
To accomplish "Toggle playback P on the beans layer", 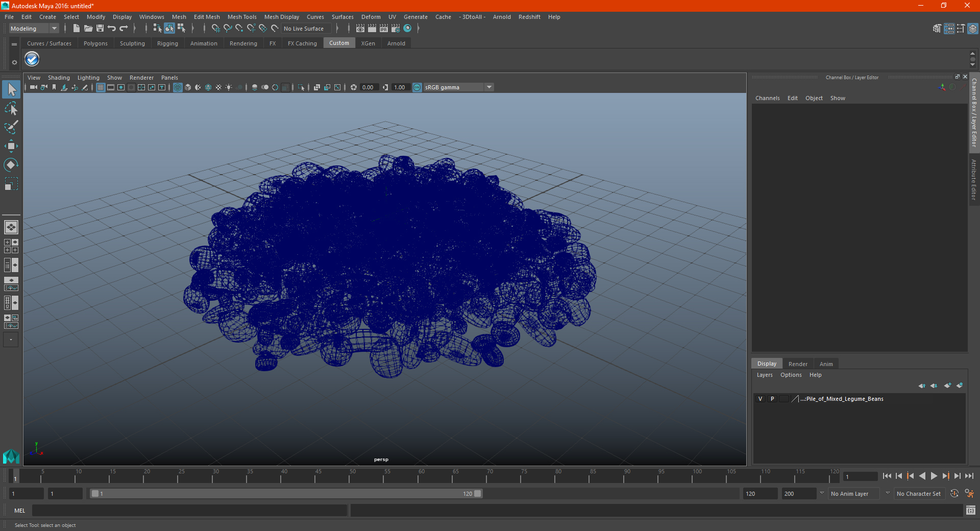I will coord(772,399).
